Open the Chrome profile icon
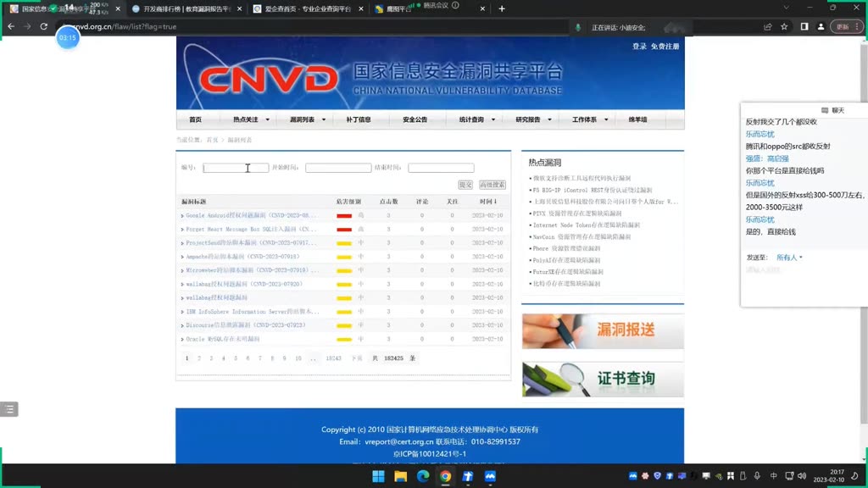The height and width of the screenshot is (488, 868). pyautogui.click(x=821, y=26)
